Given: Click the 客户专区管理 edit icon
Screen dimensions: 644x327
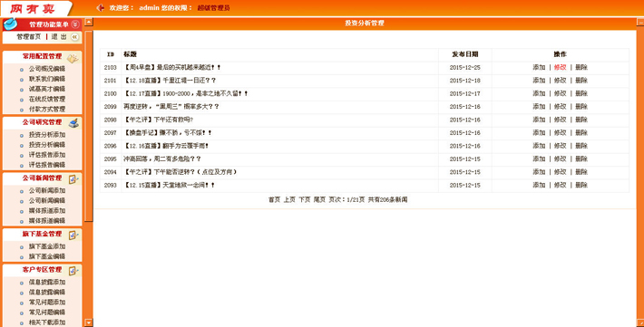Looking at the screenshot, I should [x=73, y=270].
